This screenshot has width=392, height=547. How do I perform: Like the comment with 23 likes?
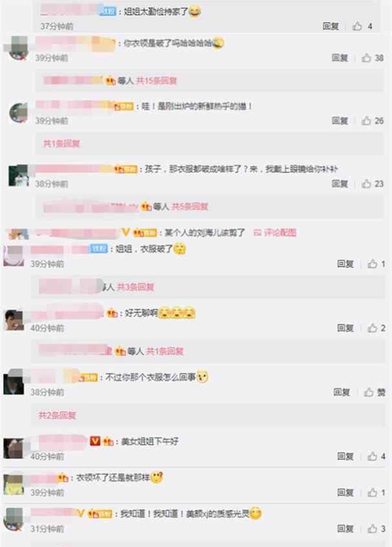tap(366, 184)
